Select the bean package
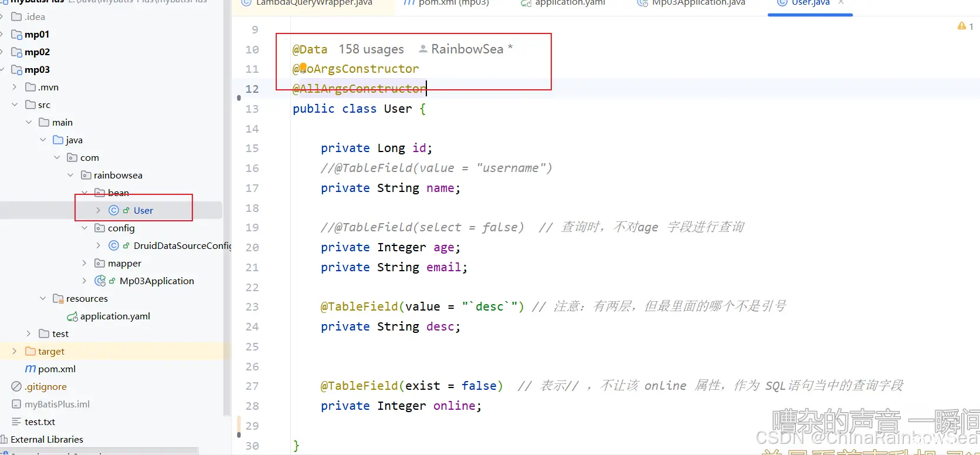980x455 pixels. [x=118, y=193]
